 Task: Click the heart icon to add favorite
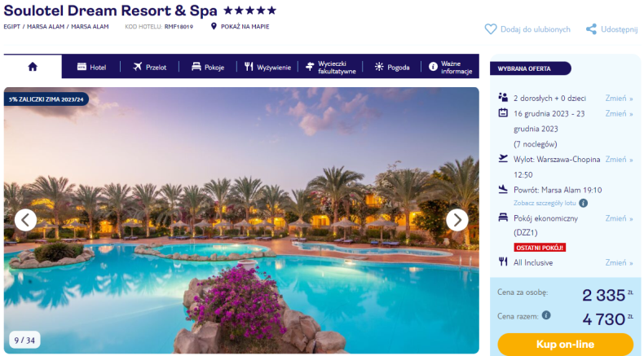tap(491, 29)
